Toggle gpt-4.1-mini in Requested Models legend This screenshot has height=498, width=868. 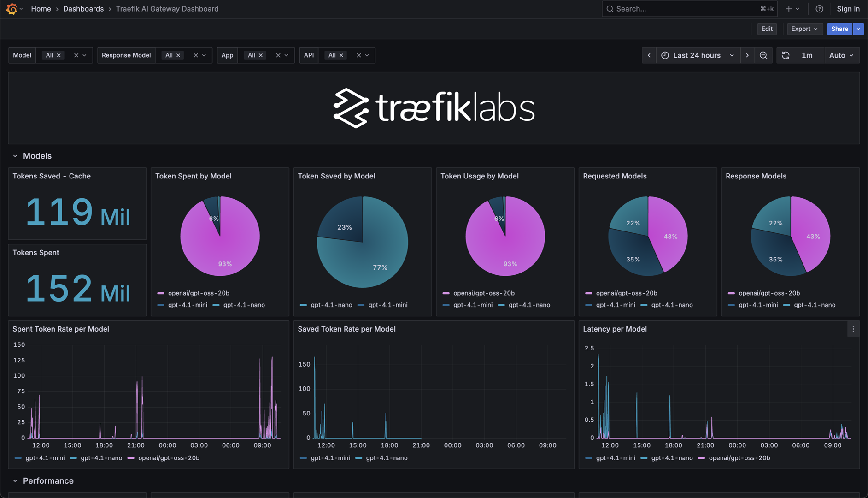(616, 305)
